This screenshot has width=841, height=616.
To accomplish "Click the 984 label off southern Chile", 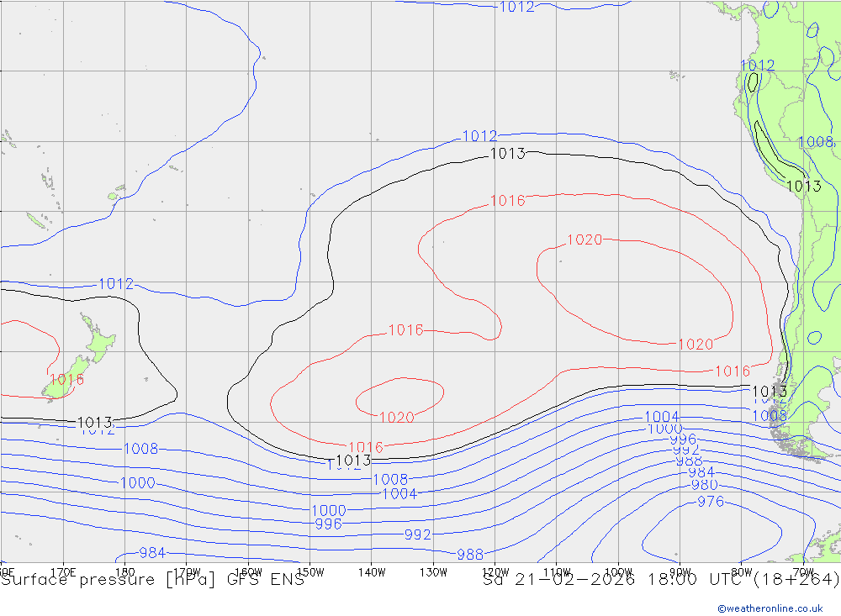I will [701, 472].
